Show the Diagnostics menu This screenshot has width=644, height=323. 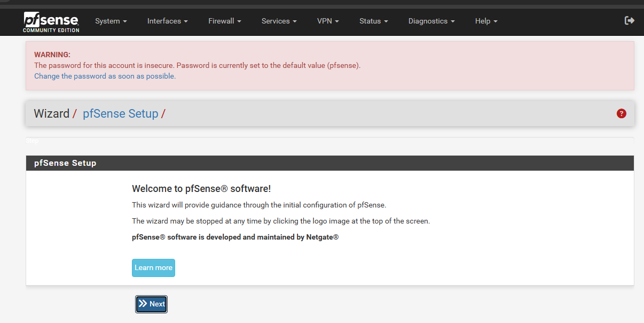coord(431,21)
